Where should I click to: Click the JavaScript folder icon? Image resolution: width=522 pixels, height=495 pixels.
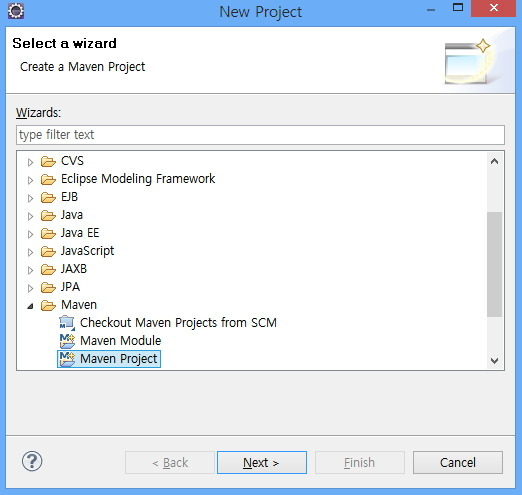(x=48, y=252)
